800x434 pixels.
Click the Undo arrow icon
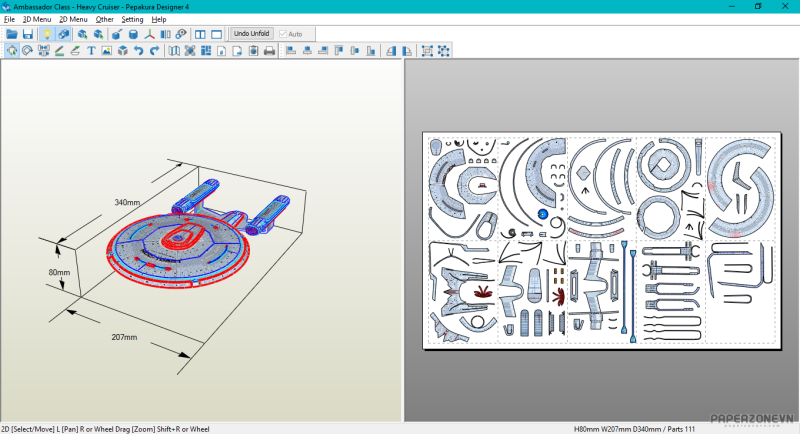[x=138, y=51]
